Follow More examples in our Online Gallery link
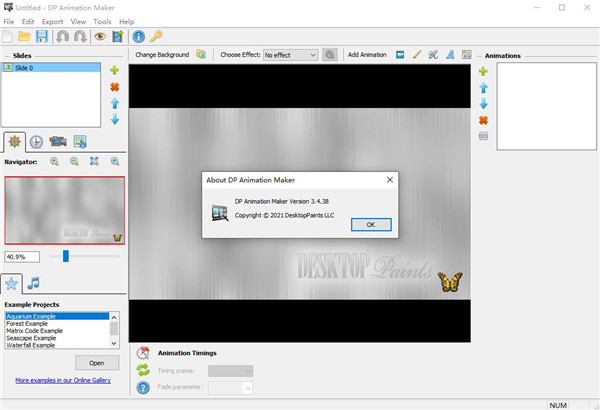This screenshot has height=410, width=600. (63, 380)
